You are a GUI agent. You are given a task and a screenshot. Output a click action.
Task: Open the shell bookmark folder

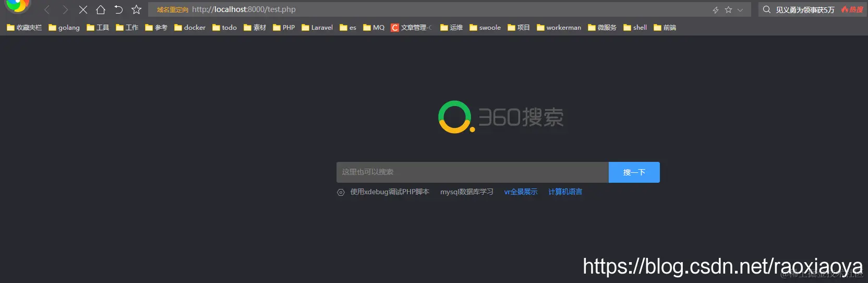coord(635,27)
